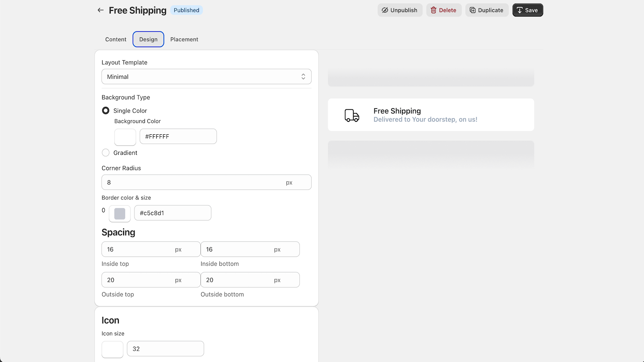Screen dimensions: 644x362
Task: Click the Duplicate button
Action: (x=487, y=10)
